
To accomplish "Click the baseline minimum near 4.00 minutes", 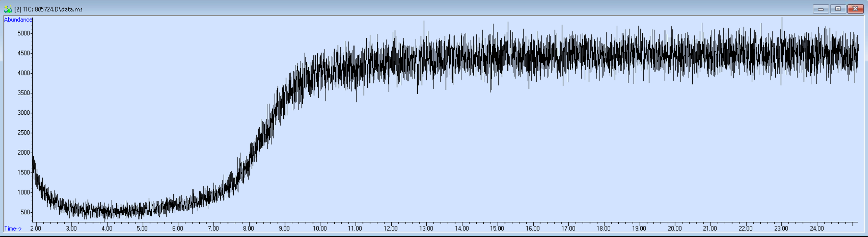I will 104,220.
